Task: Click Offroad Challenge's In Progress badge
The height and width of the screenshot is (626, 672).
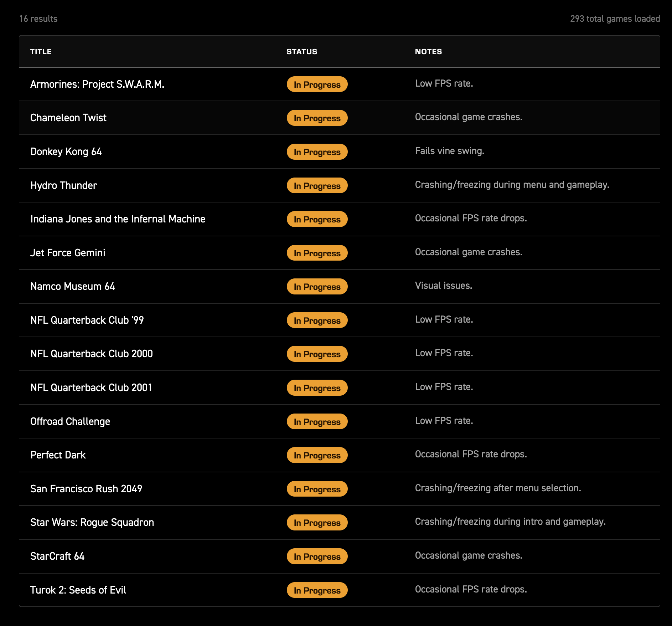Action: [317, 422]
